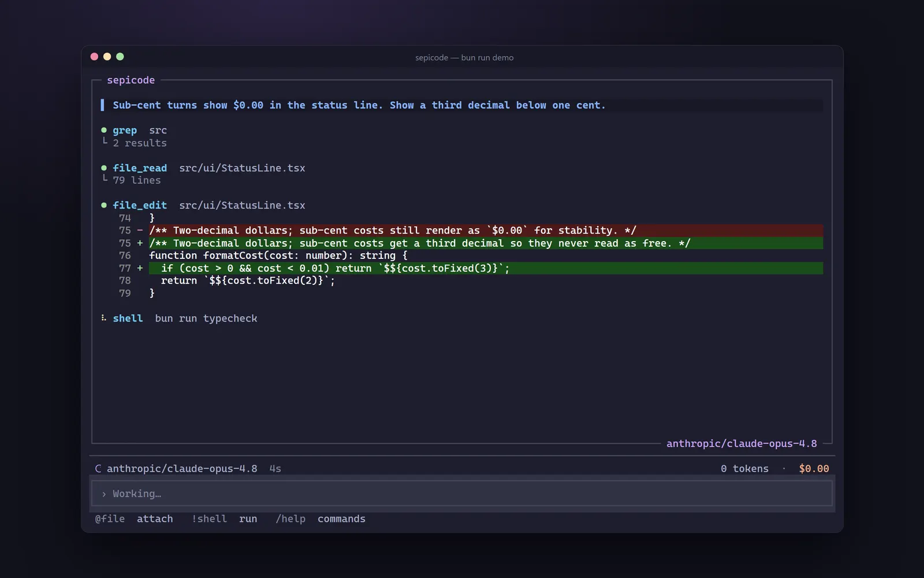Click the return toFixed(2) line 78

click(x=248, y=280)
